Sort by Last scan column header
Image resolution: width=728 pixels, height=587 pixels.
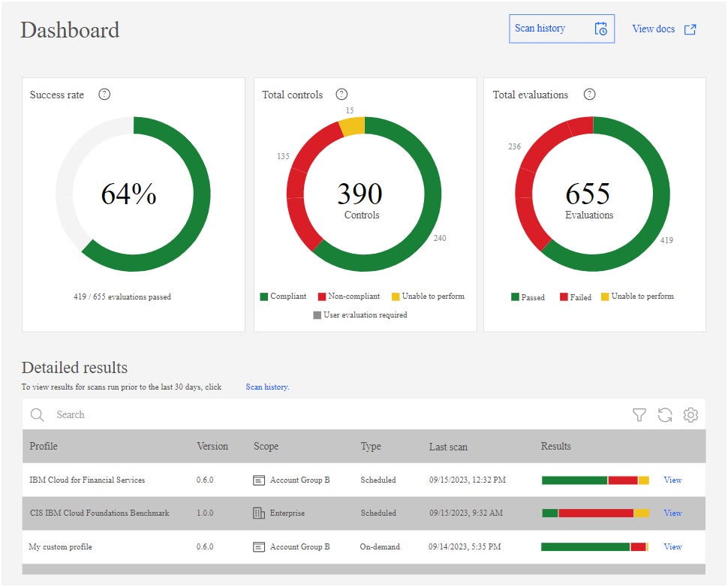pos(448,447)
